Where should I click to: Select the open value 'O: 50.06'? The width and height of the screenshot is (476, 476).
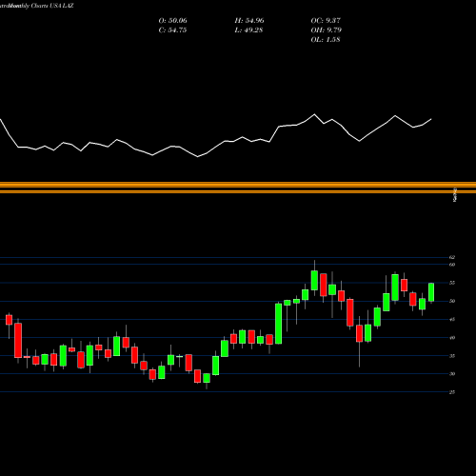click(173, 21)
